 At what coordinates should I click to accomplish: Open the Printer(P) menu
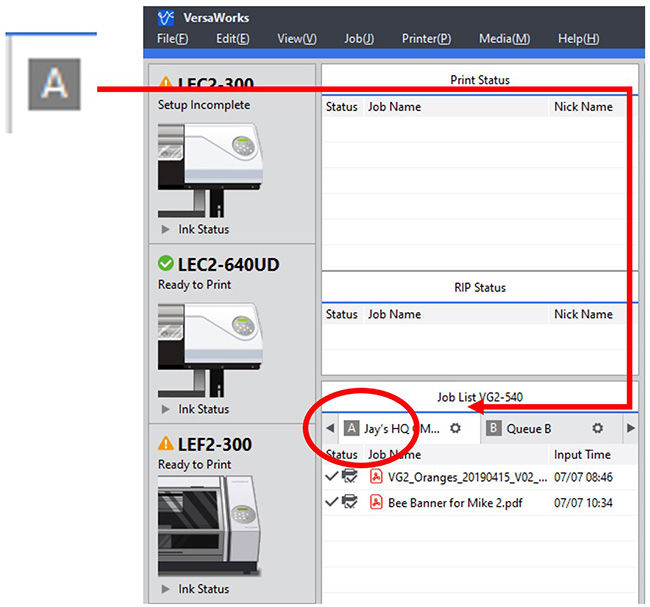point(427,39)
